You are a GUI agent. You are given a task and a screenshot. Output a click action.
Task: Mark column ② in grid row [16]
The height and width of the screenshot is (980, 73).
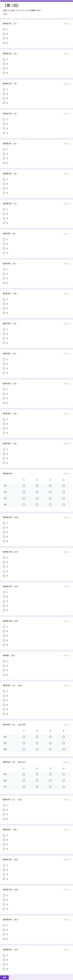coord(37,486)
